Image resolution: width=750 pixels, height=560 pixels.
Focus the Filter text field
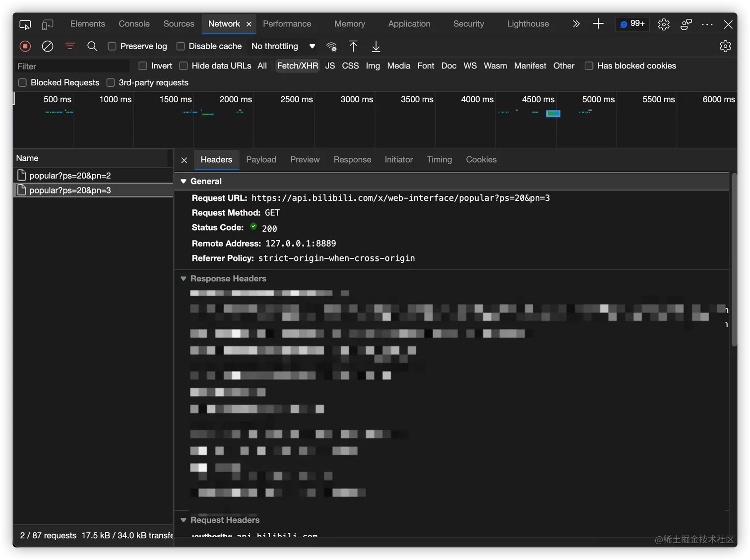click(72, 66)
